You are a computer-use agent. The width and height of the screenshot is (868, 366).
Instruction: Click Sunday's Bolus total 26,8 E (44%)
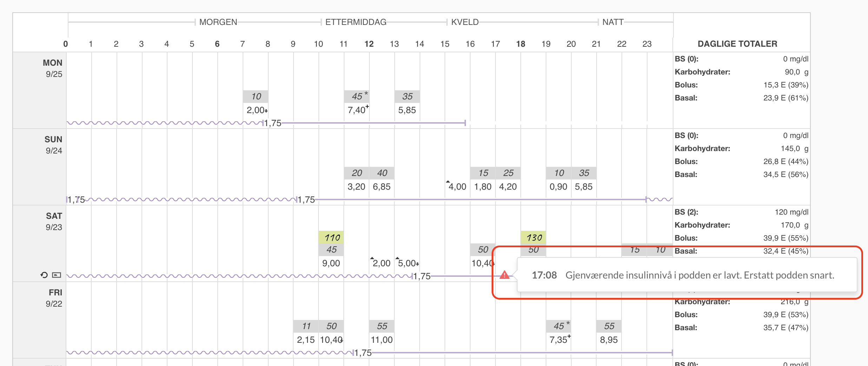tap(786, 162)
